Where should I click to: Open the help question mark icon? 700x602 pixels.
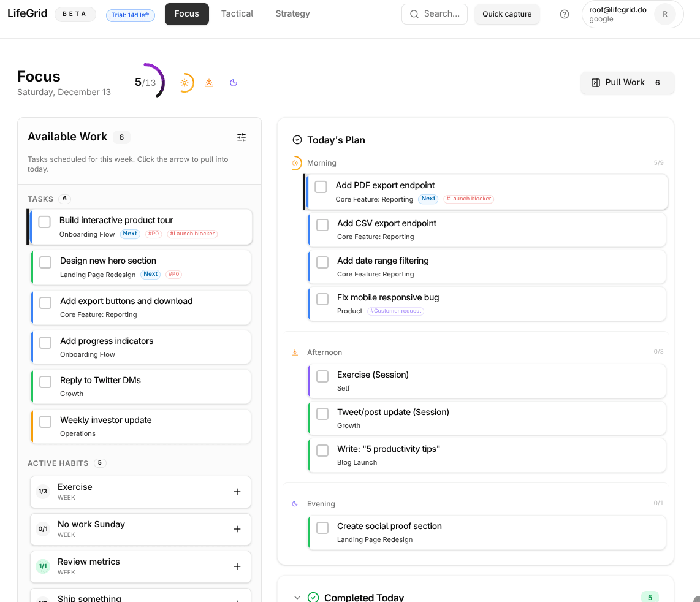[x=564, y=13]
